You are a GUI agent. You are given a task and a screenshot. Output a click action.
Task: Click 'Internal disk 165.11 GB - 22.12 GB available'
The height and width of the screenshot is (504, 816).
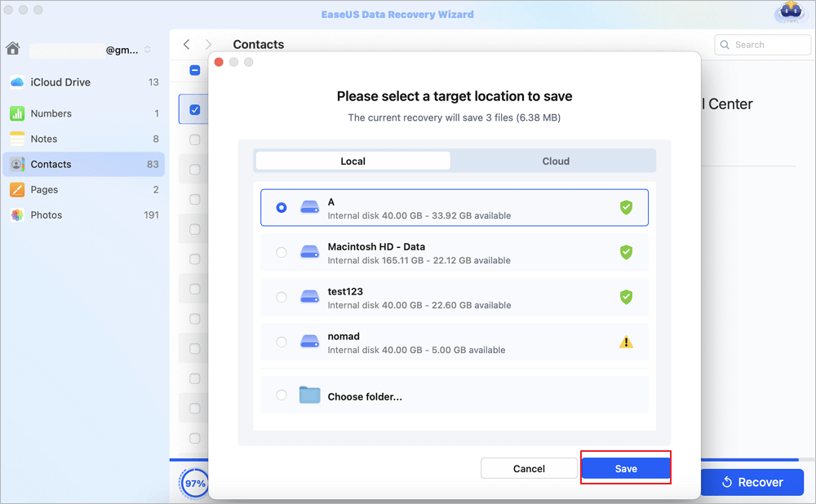[x=419, y=261]
